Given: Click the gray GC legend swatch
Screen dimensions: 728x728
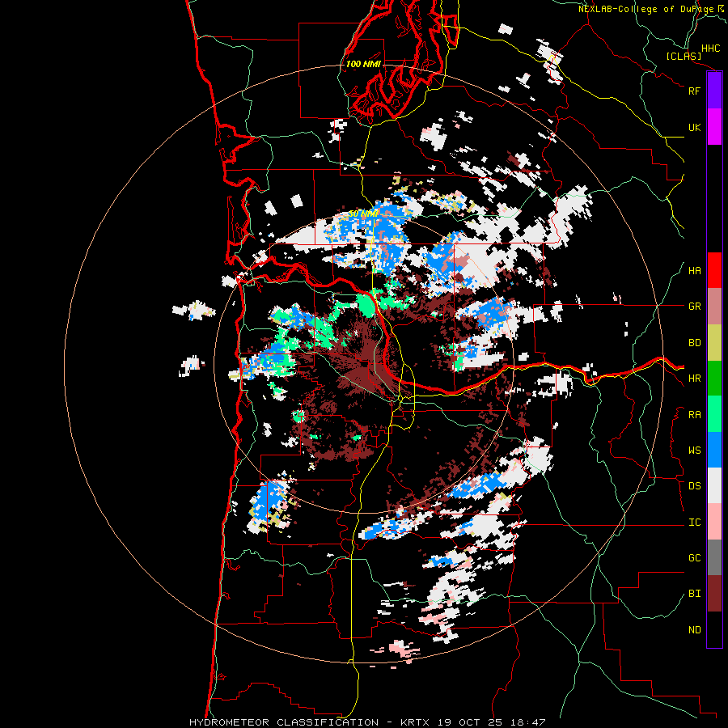Looking at the screenshot, I should pyautogui.click(x=714, y=557).
